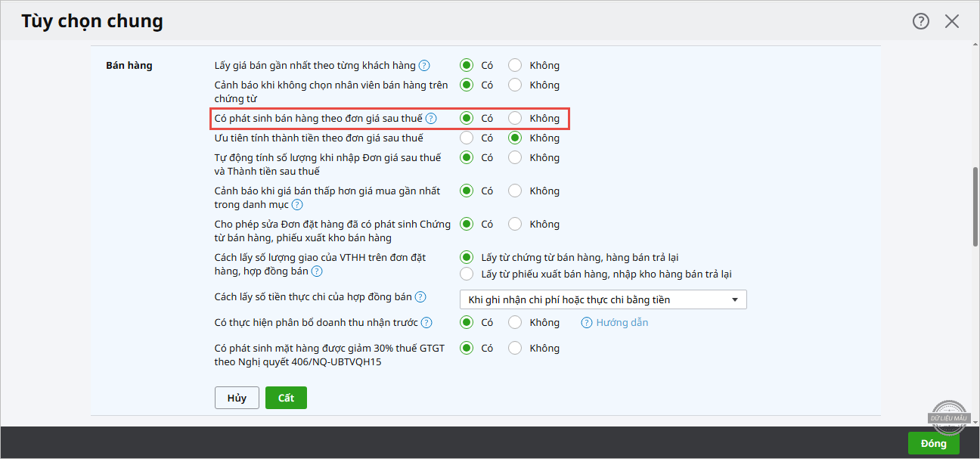Click info icon beside 'hàng, hợp đồng bán'
This screenshot has height=459, width=980.
317,271
